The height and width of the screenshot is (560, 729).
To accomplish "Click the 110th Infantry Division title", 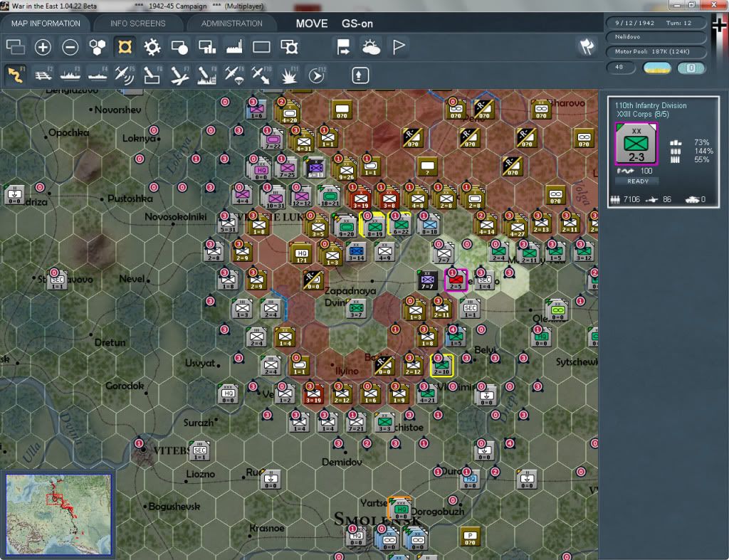I will (651, 105).
